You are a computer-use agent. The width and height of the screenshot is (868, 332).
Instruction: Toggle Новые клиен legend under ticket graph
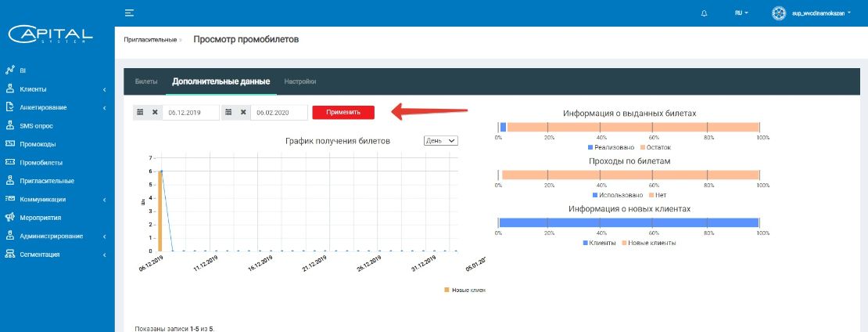click(465, 290)
